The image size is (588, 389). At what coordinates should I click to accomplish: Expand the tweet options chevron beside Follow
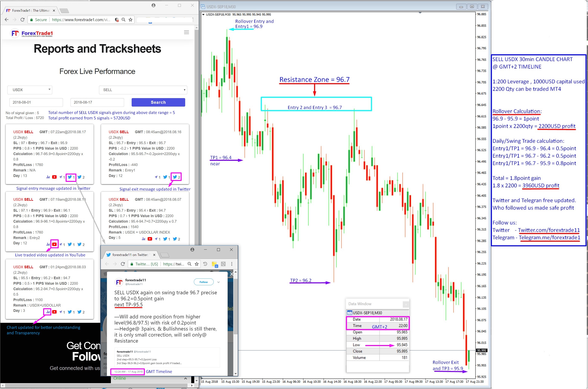tap(219, 282)
